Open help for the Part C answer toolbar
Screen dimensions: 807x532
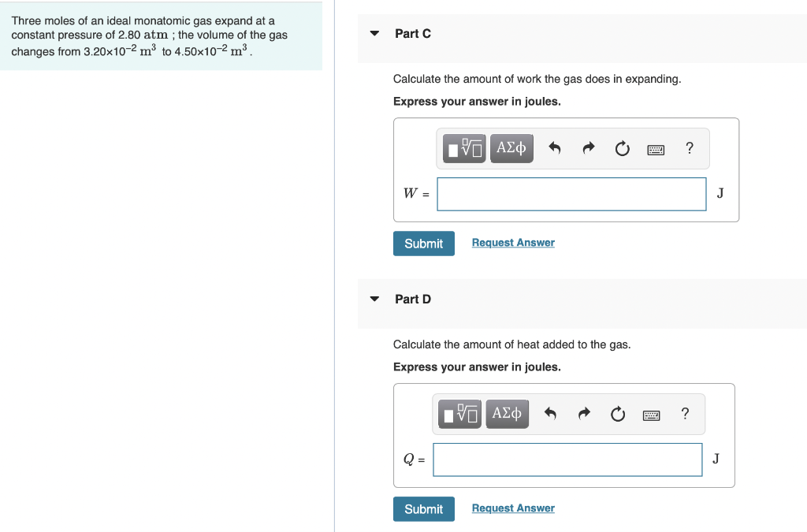tap(689, 148)
